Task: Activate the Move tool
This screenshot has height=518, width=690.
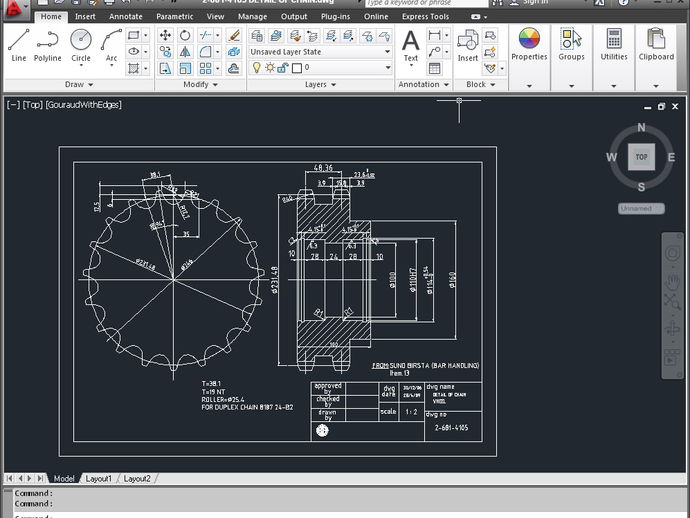Action: [x=165, y=35]
